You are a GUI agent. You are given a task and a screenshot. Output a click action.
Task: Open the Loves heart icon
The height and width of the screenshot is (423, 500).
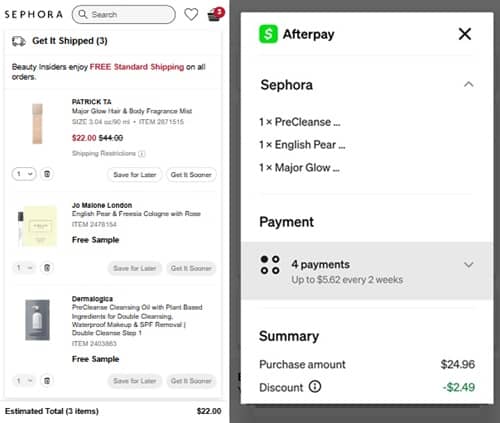coord(191,14)
